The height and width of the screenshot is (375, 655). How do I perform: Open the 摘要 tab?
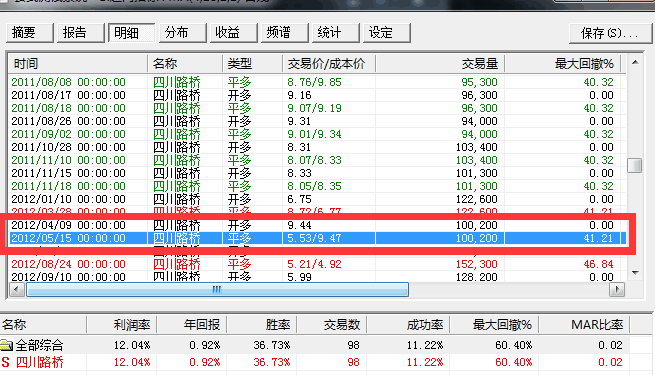click(x=30, y=33)
